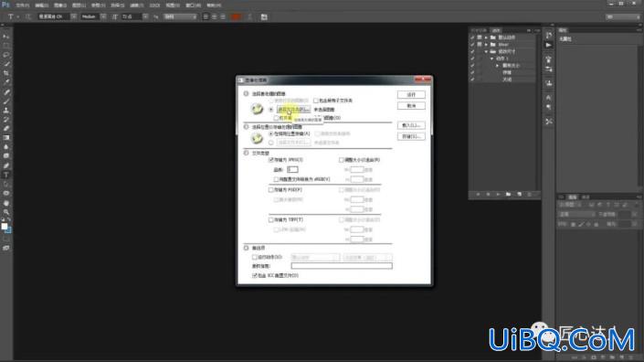This screenshot has height=362, width=644.
Task: Open the 编辑 (Edit) menu
Action: tap(41, 5)
